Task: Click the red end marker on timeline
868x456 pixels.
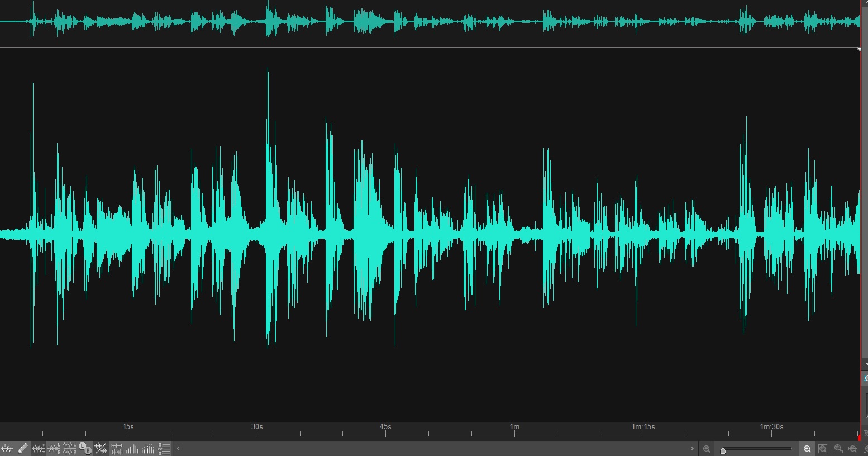Action: point(859,438)
